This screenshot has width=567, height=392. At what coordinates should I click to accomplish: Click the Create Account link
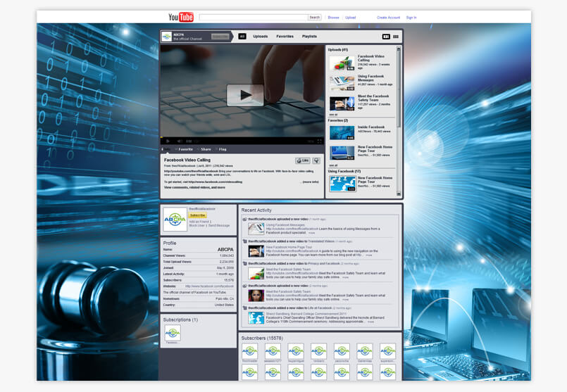pos(388,18)
